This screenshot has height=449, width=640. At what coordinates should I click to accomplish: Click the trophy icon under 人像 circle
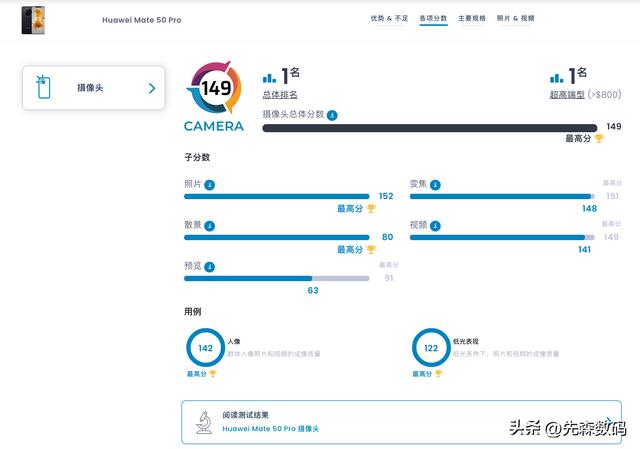coord(213,374)
